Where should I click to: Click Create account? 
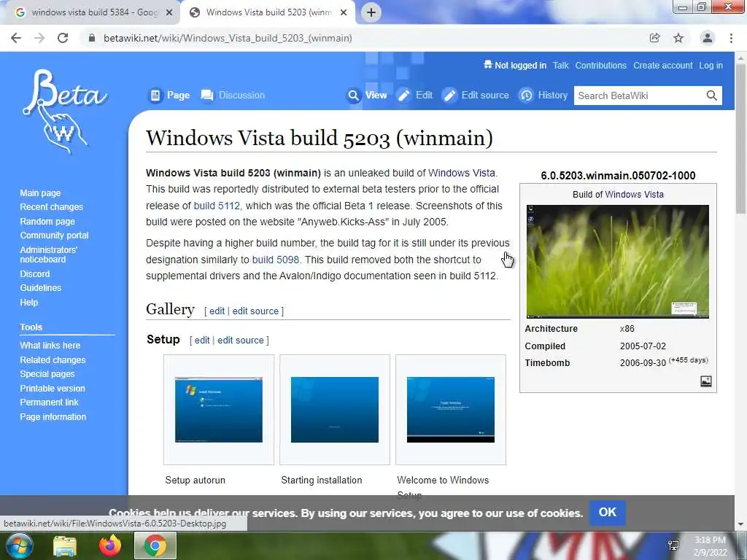(662, 66)
